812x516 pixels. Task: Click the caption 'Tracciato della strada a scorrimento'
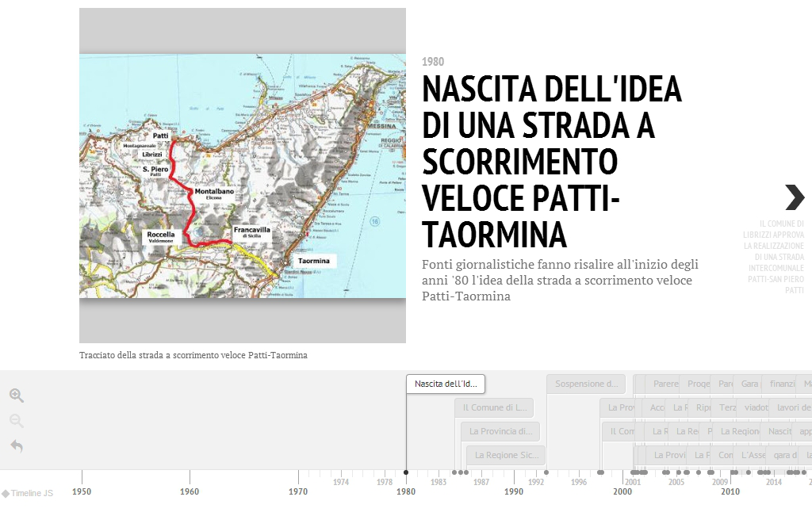pyautogui.click(x=193, y=355)
